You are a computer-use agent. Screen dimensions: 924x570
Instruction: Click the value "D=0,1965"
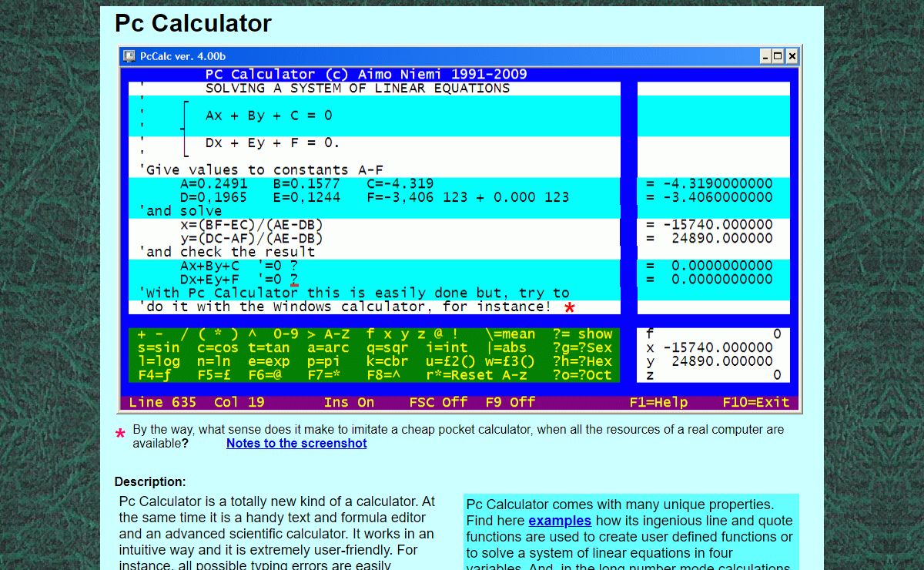(214, 198)
